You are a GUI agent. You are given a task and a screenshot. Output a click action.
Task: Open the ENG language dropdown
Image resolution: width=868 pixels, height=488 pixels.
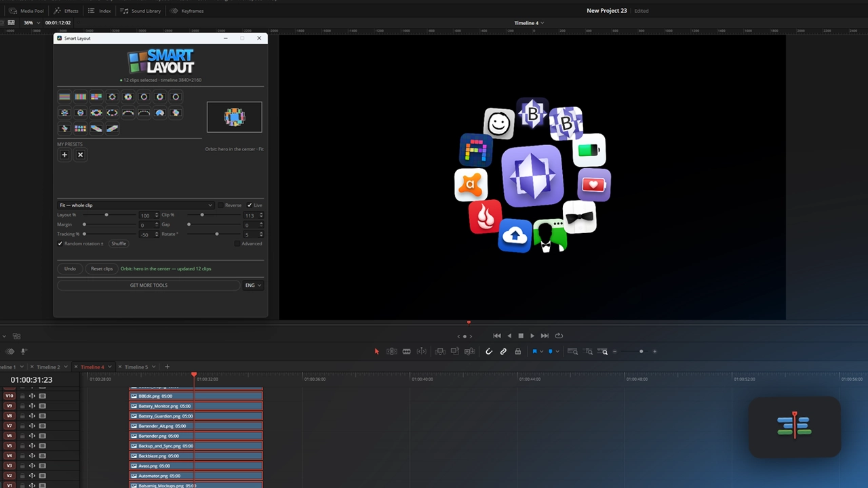tap(253, 285)
